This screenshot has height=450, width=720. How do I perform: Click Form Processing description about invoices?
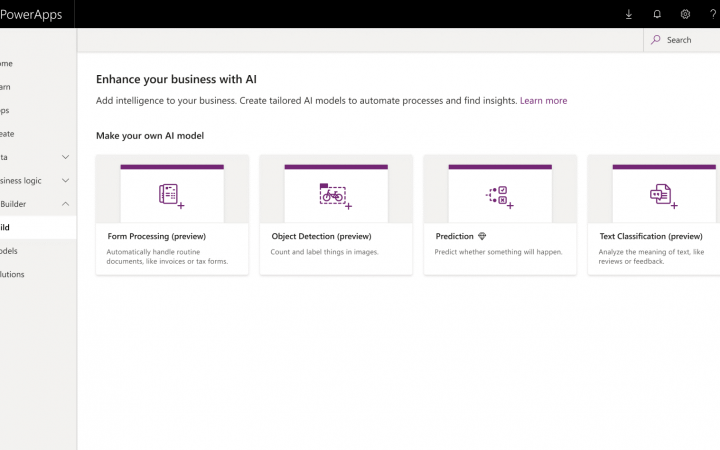(167, 256)
